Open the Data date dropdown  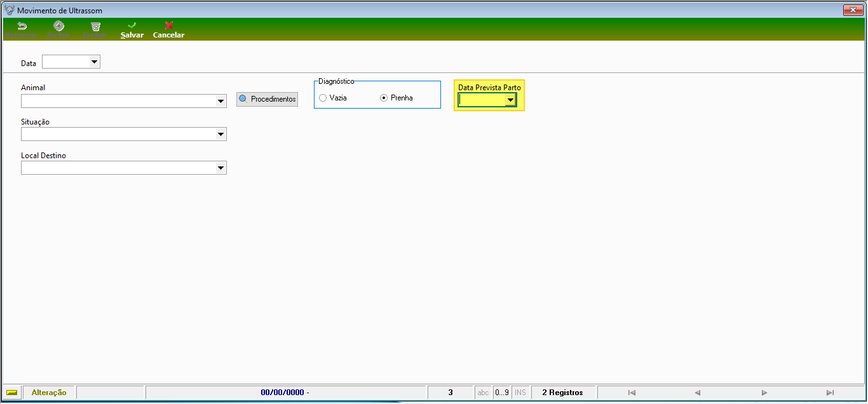pos(94,62)
